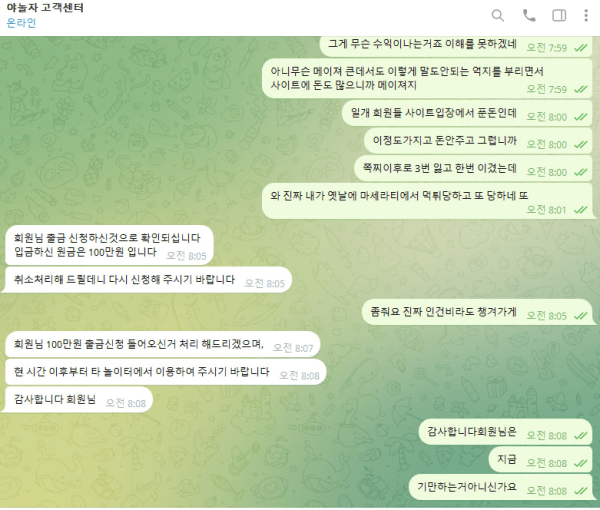
Task: Click read checkmarks on 이정도가지고 돈안주고 message
Action: [580, 145]
